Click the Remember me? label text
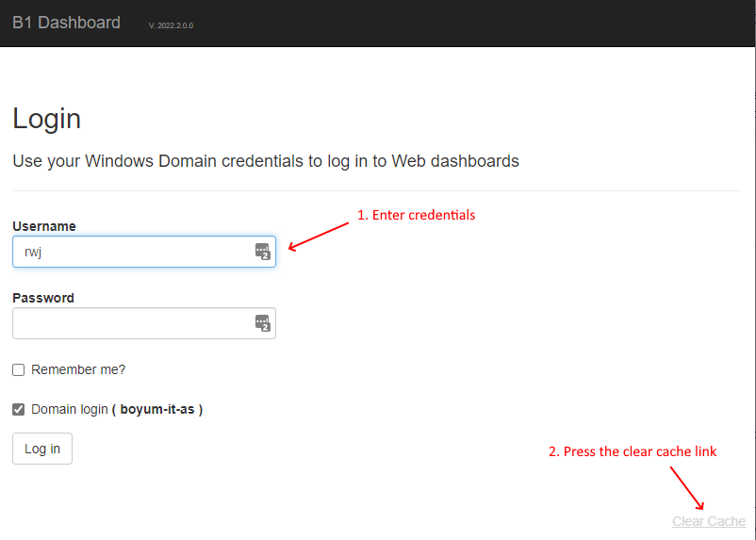Image resolution: width=756 pixels, height=540 pixels. 78,369
